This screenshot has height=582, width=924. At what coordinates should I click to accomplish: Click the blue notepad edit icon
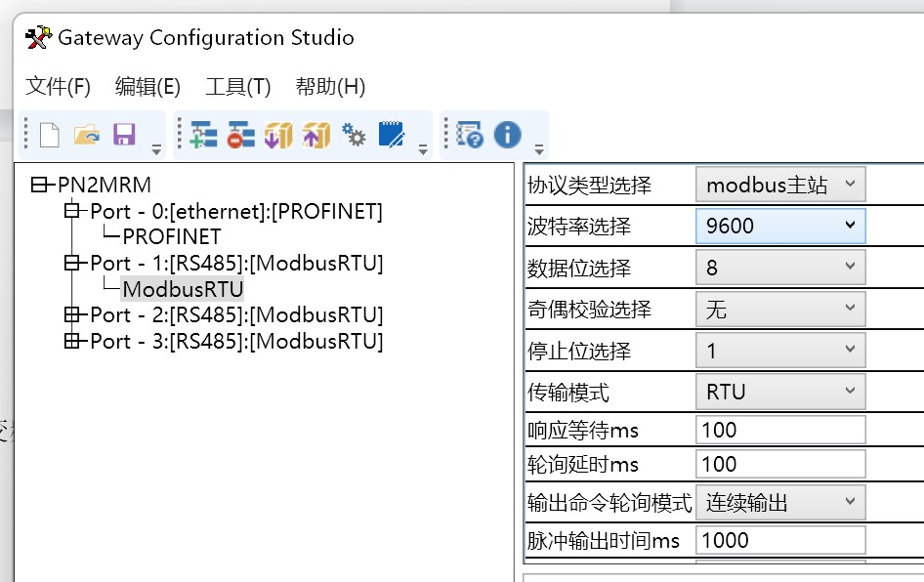click(391, 135)
